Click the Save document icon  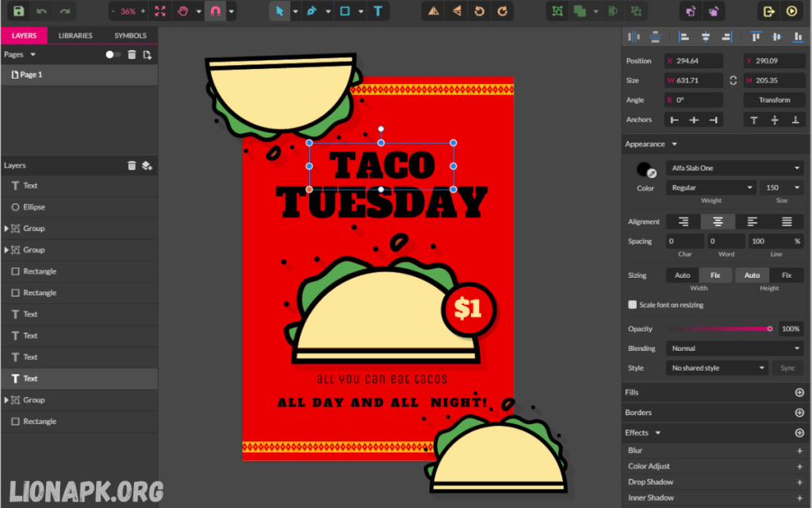point(19,11)
